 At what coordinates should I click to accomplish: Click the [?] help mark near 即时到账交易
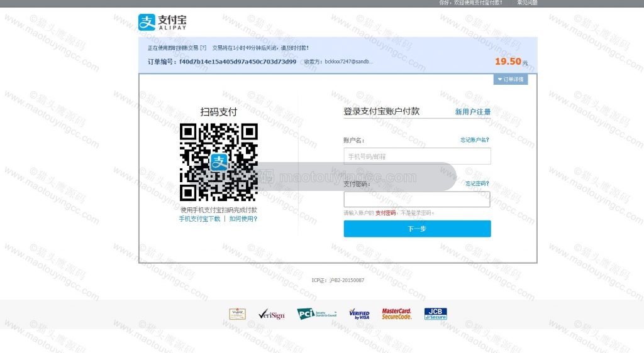[203, 48]
